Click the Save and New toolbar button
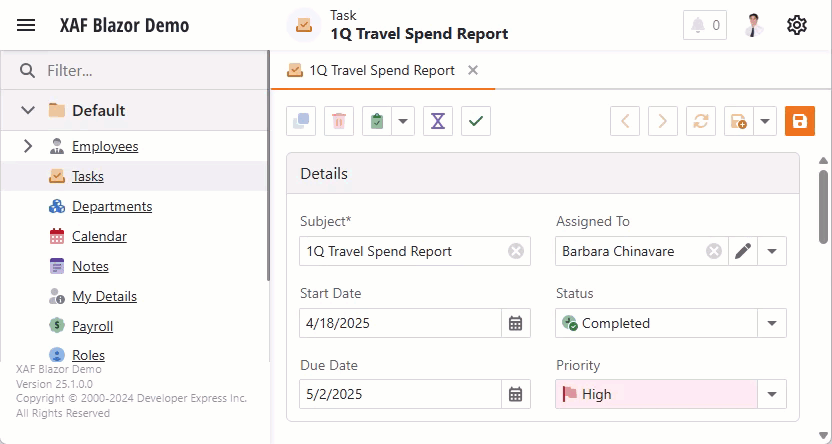 click(739, 121)
